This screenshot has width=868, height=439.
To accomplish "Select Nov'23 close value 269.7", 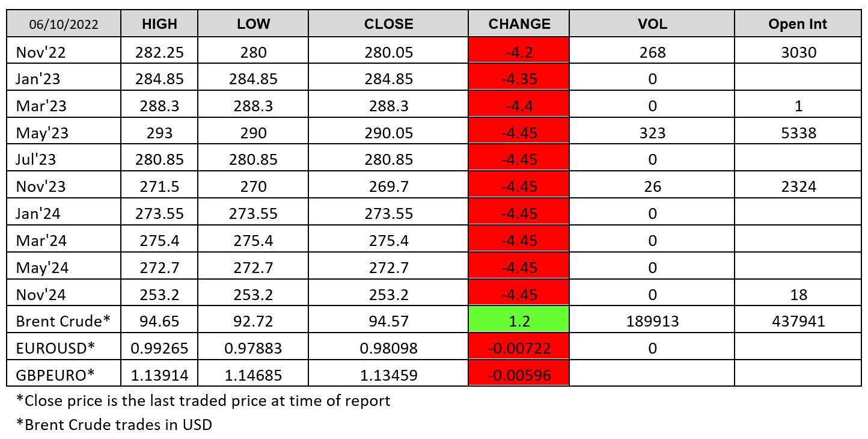I will (x=388, y=186).
